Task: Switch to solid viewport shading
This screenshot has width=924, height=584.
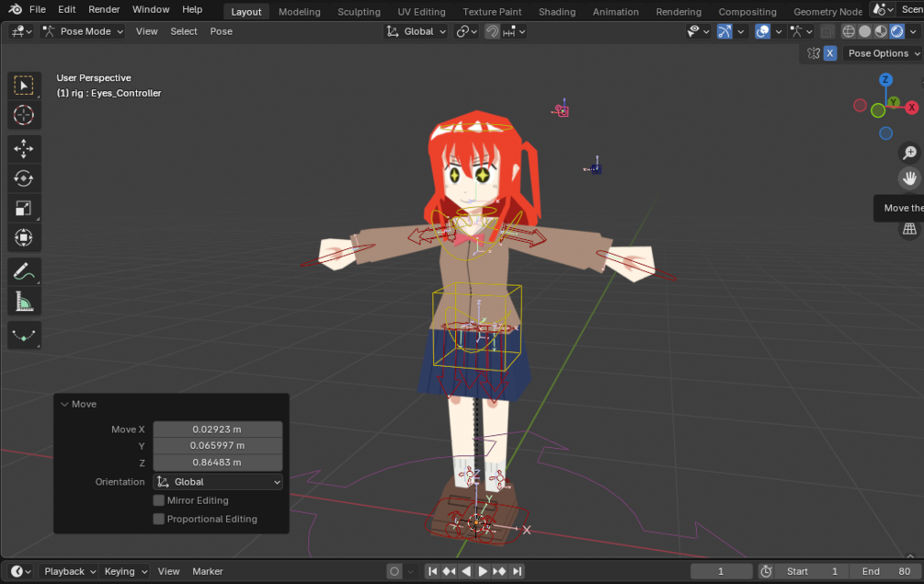Action: pyautogui.click(x=864, y=31)
